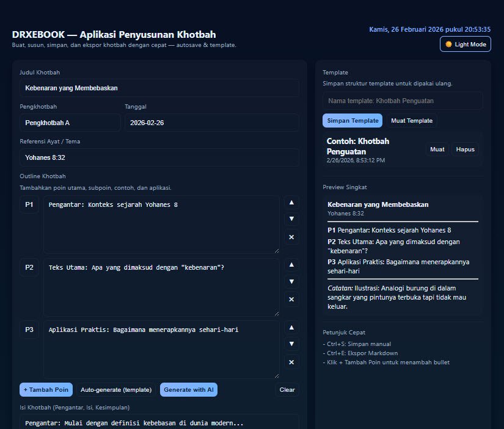504x429 pixels.
Task: Remove outline point P2
Action: 291,299
